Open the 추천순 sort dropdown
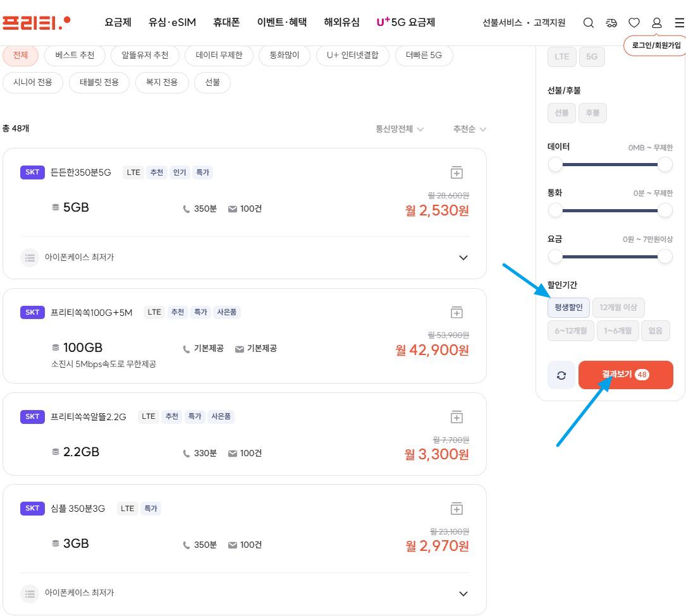The image size is (686, 616). (x=469, y=129)
